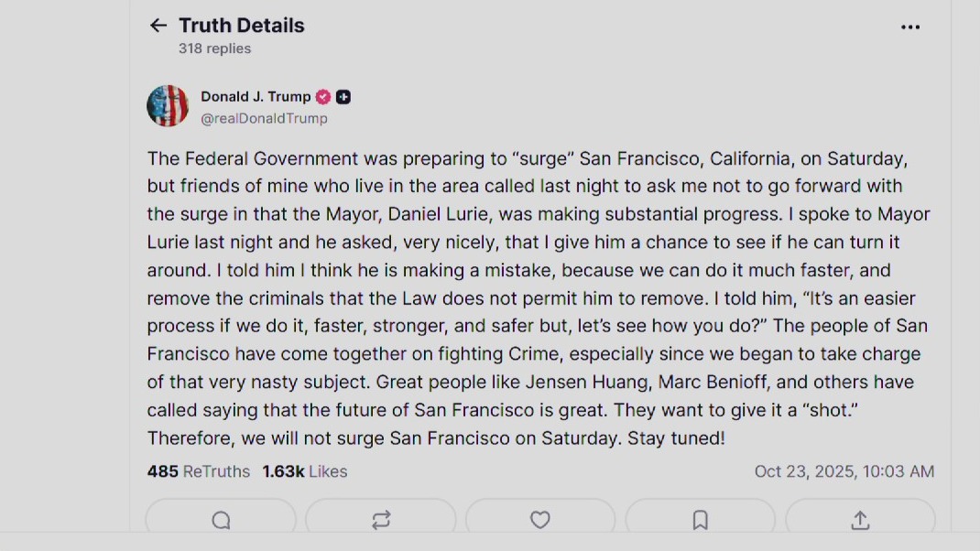980x551 pixels.
Task: Click the Oct 23, 2025 timestamp
Action: tap(844, 471)
